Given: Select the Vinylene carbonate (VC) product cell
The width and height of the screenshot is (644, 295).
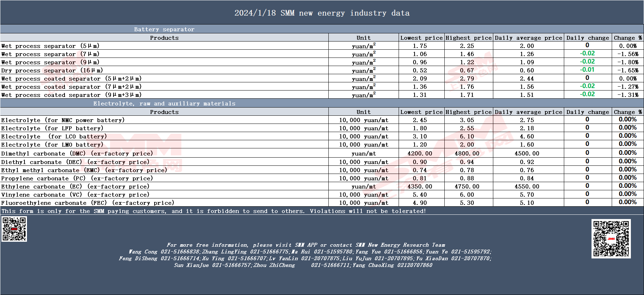Looking at the screenshot, I should pos(75,195).
